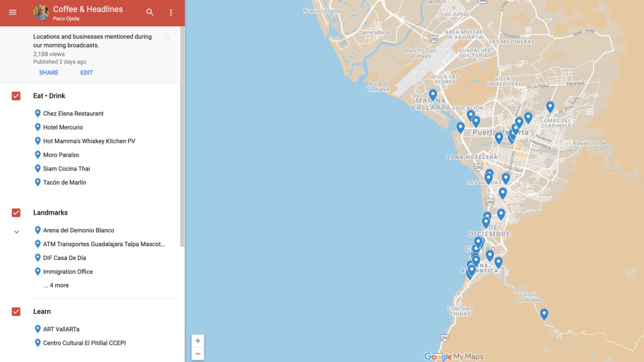
Task: Click the sidebar vertical scrollbar
Action: coord(182,134)
